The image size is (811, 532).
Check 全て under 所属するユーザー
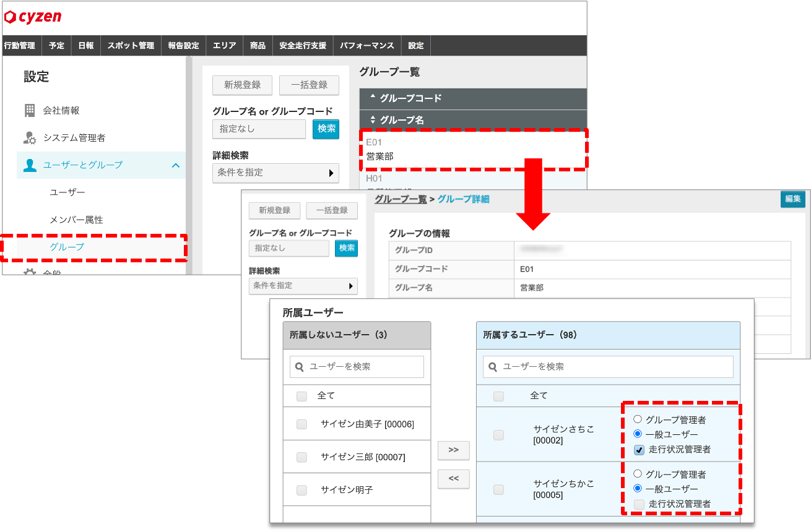tap(498, 397)
